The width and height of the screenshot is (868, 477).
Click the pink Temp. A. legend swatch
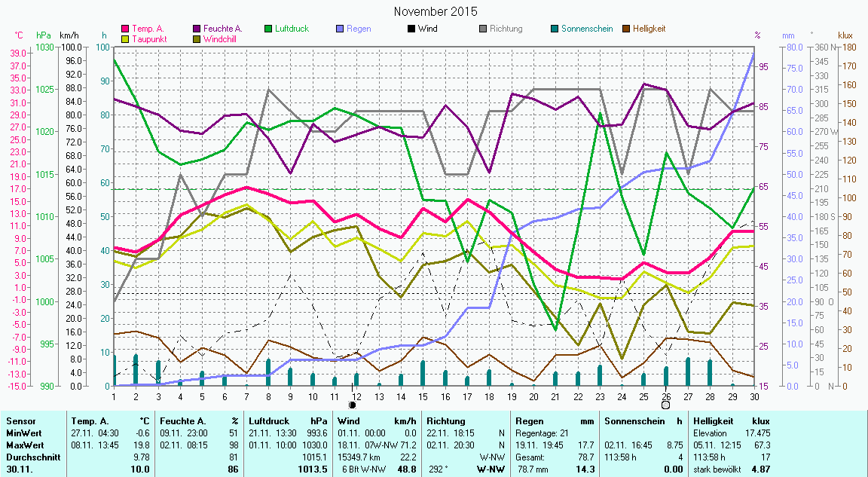(x=125, y=29)
